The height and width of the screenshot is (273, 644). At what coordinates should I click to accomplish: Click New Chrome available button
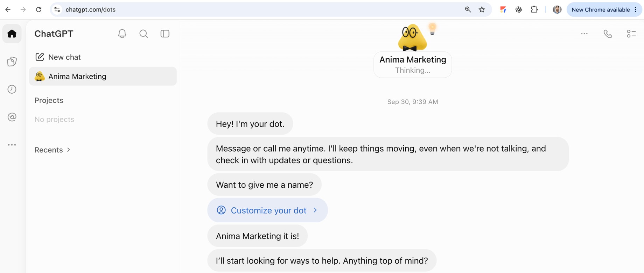604,9
